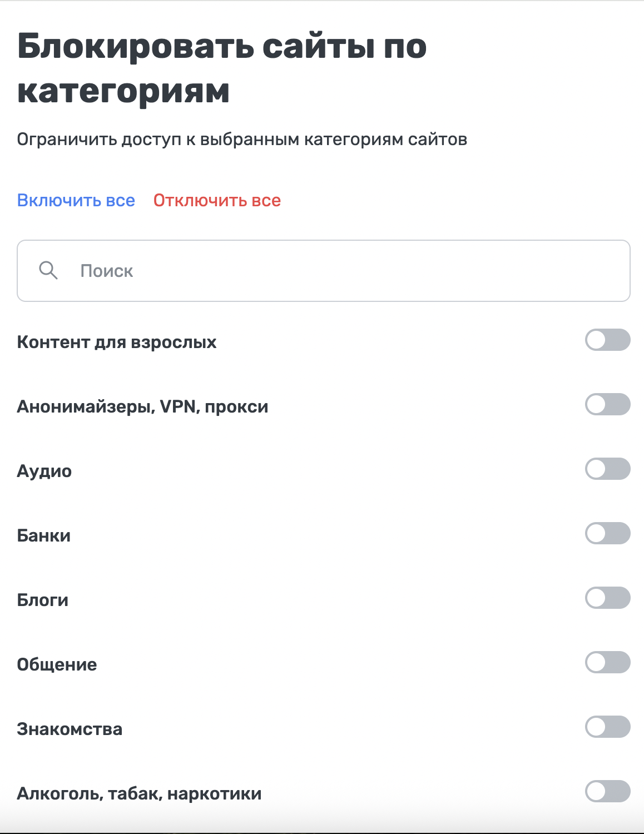The width and height of the screenshot is (644, 834).
Task: Click the page heading Блокировать сайты по категориям
Action: [x=222, y=67]
